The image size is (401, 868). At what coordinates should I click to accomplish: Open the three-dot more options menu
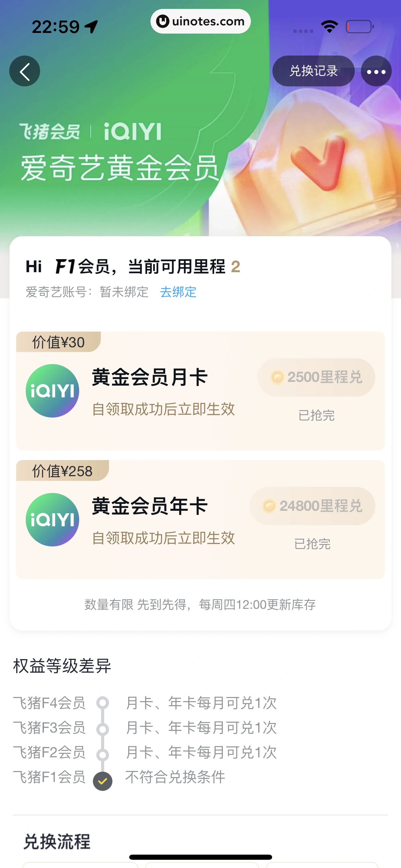(376, 71)
